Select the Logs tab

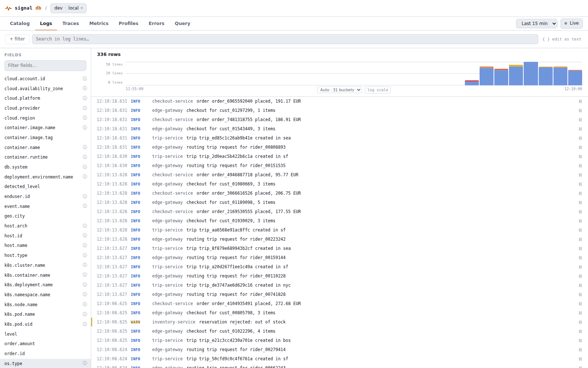tap(46, 24)
